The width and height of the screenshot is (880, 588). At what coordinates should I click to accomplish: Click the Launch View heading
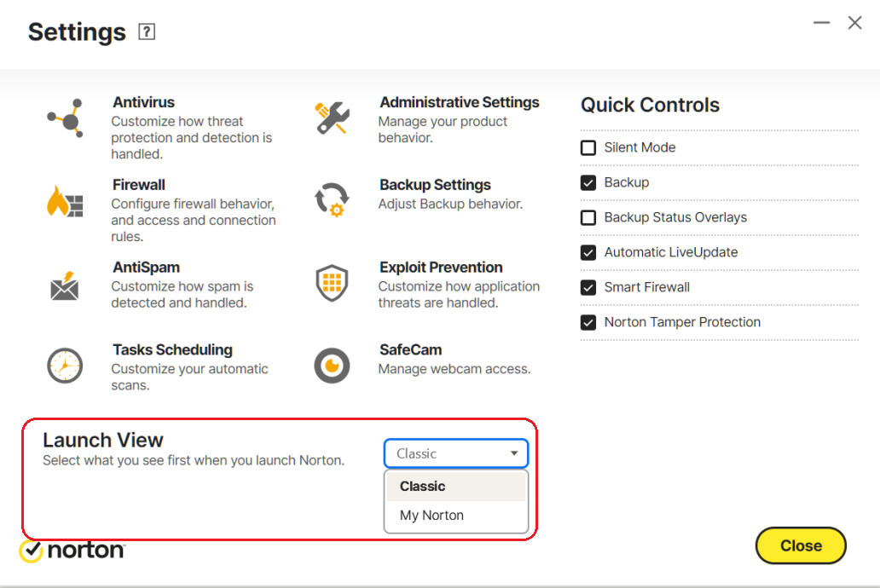click(103, 441)
